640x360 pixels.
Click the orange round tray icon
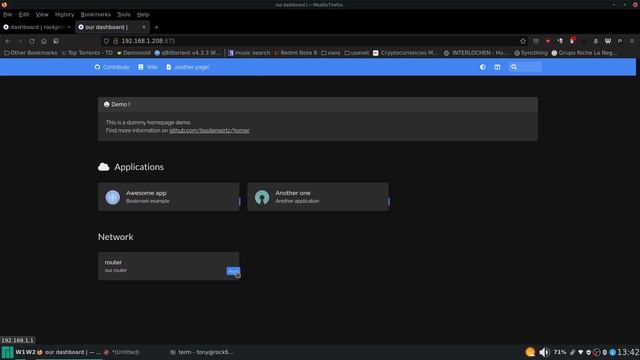click(x=530, y=352)
